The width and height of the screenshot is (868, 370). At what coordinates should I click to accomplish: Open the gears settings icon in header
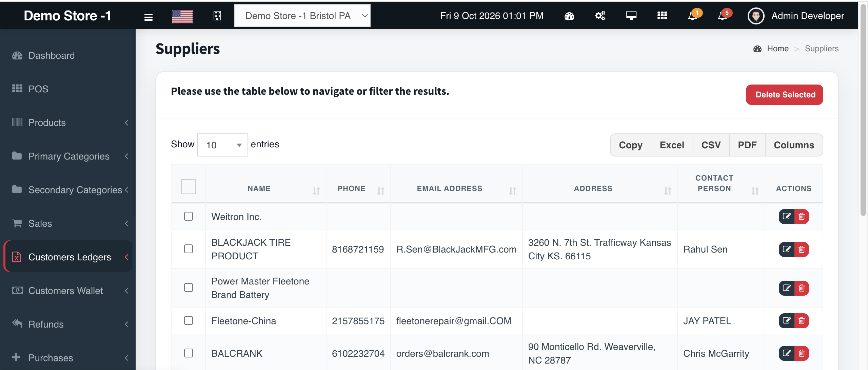600,16
